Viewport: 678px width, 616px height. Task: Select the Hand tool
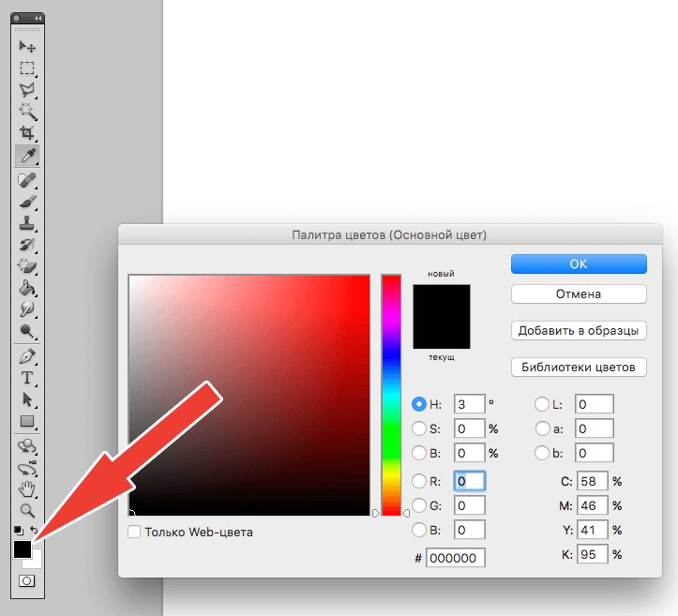click(x=28, y=488)
